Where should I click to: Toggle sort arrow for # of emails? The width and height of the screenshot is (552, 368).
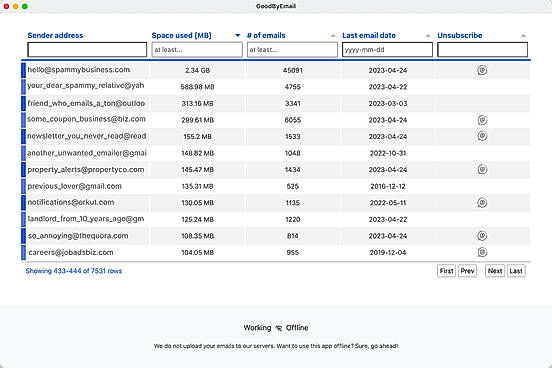333,36
